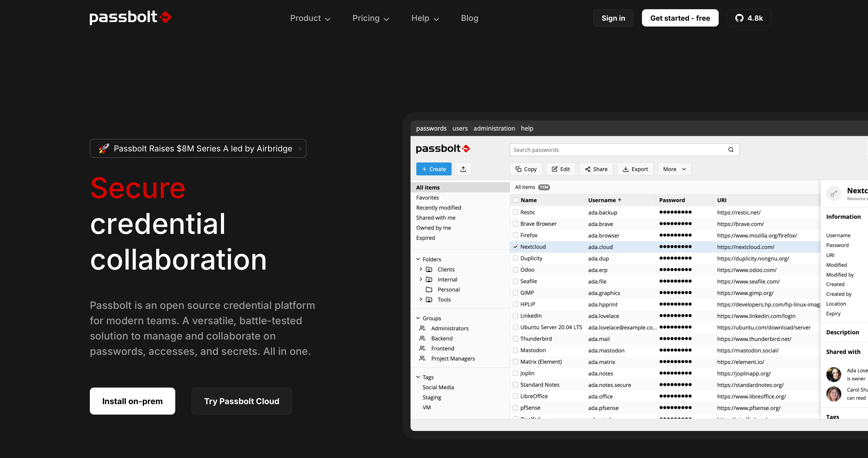The width and height of the screenshot is (868, 458).
Task: Toggle checkbox next to Nextcloud entry
Action: [x=514, y=247]
